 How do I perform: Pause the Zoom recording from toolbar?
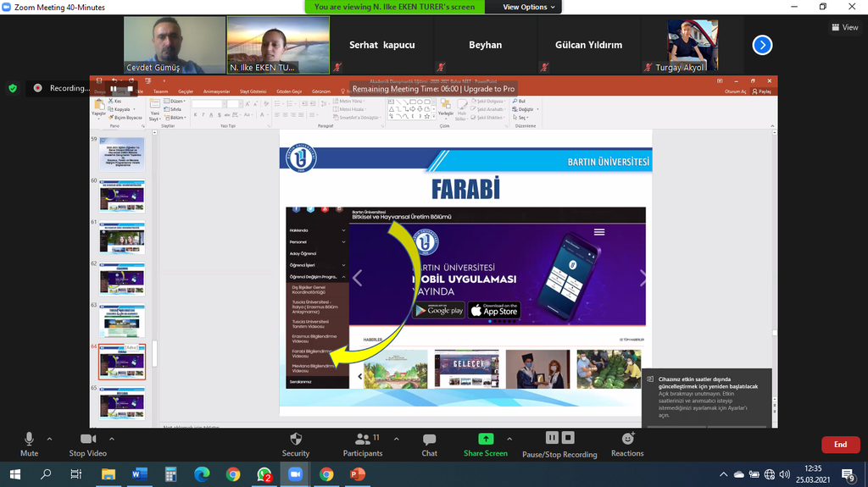552,438
